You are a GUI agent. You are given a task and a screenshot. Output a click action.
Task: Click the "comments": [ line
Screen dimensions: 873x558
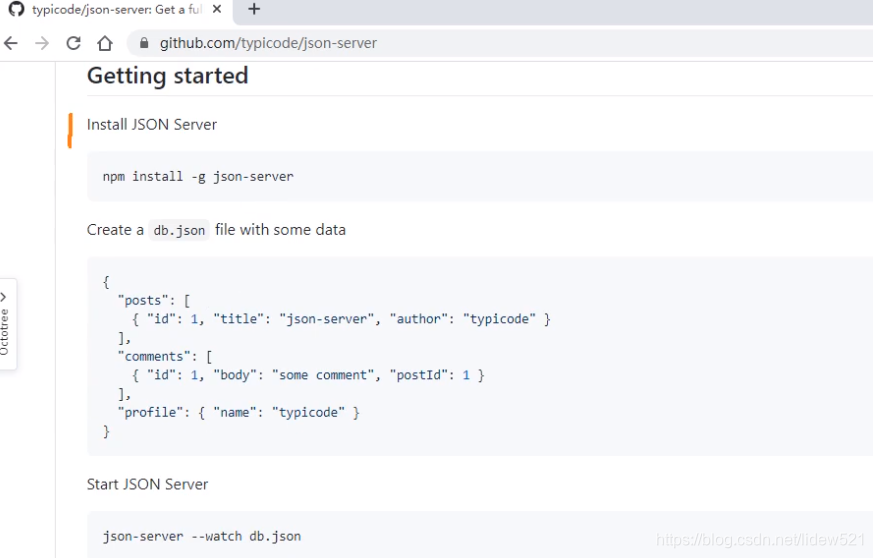(x=165, y=356)
